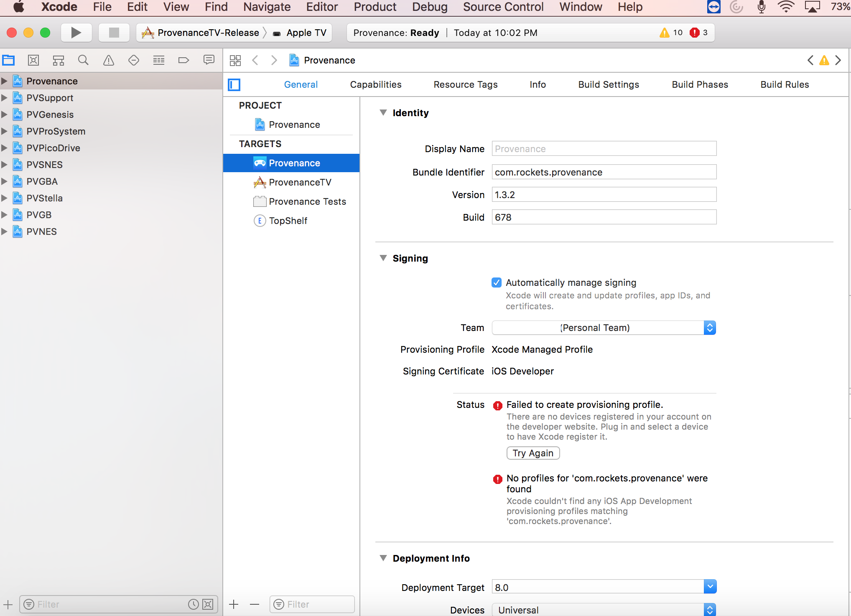Toggle the targets list sidebar icon
This screenshot has height=616, width=851.
(234, 84)
